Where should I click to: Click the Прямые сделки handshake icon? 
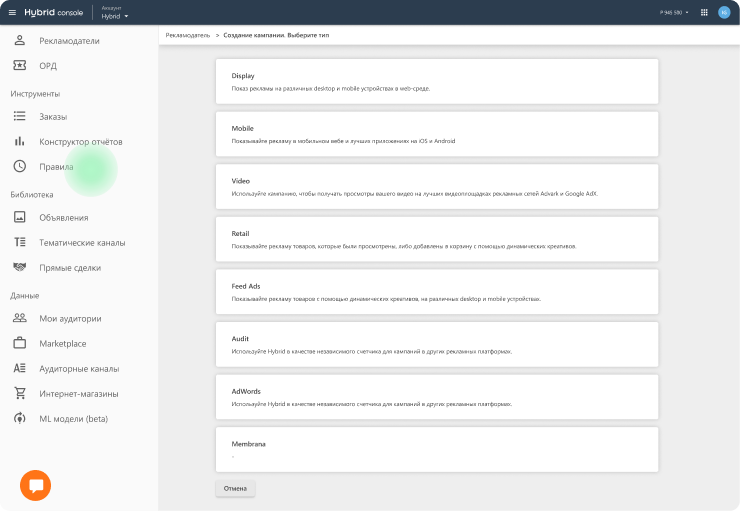tap(19, 268)
